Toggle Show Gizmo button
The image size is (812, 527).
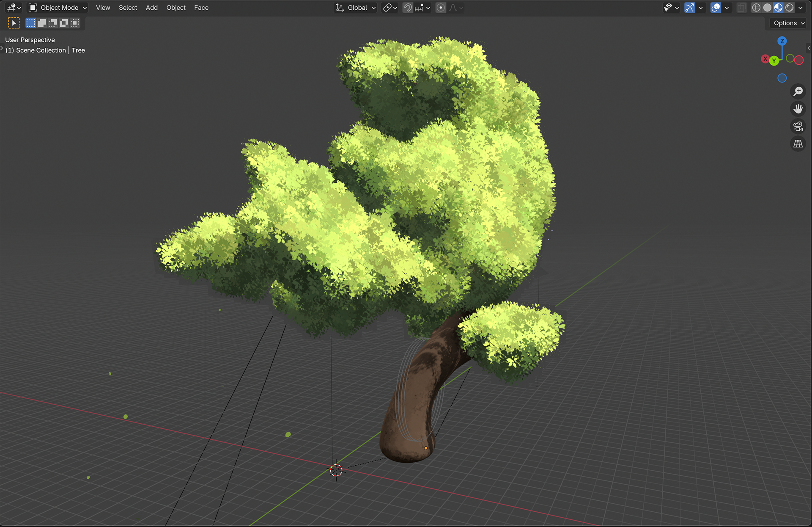[x=689, y=8]
